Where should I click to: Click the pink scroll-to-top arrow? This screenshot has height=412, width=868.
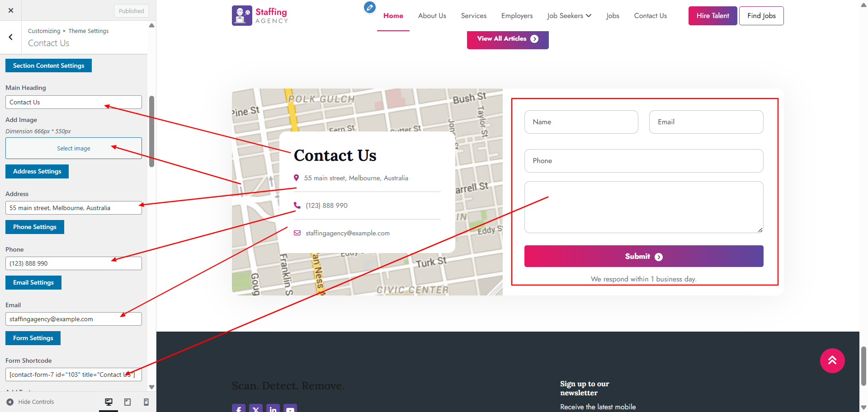point(832,360)
